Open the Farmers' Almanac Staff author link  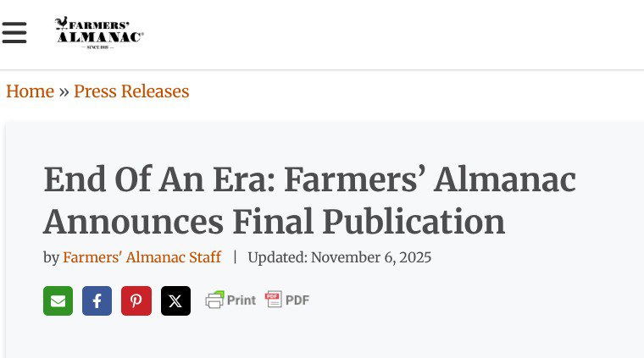pyautogui.click(x=142, y=257)
